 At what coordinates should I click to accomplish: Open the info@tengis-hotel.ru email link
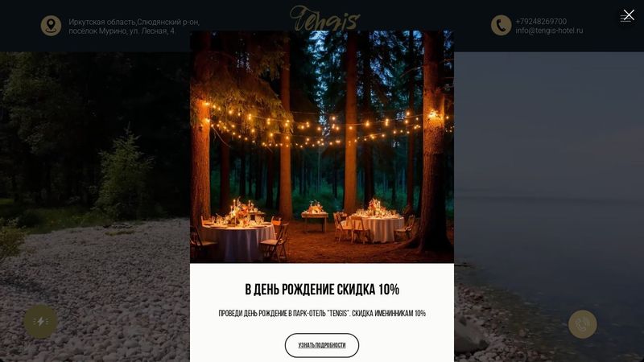(x=549, y=31)
